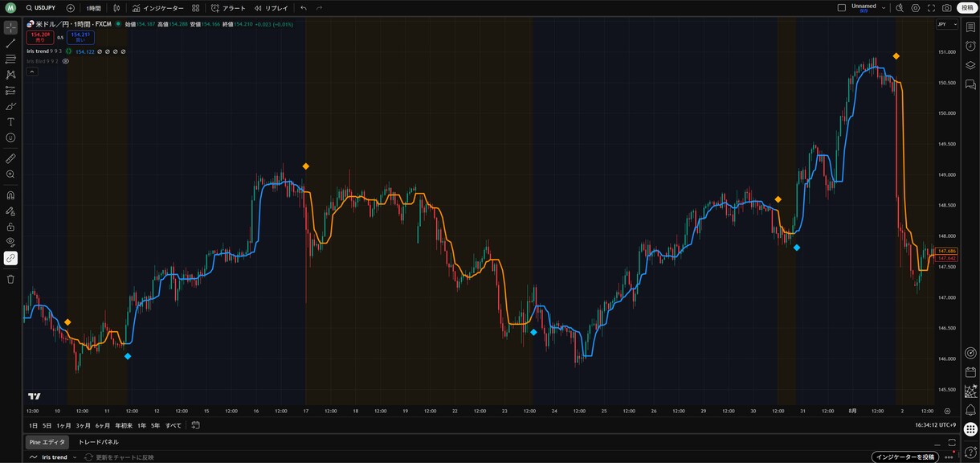Set time range to 3ヶ月
The image size is (980, 463).
84,425
